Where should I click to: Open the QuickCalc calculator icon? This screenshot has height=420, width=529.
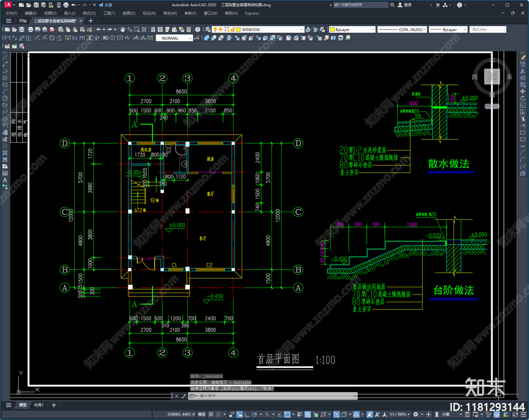(189, 29)
